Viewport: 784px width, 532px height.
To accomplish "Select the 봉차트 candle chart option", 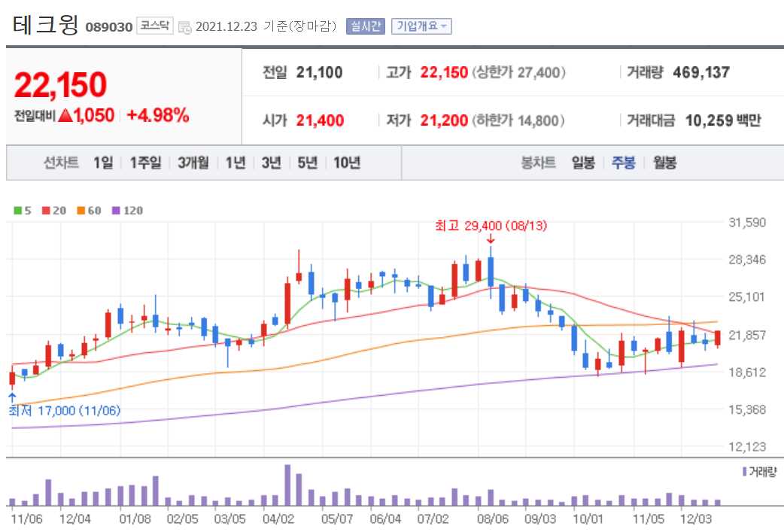I will (538, 162).
